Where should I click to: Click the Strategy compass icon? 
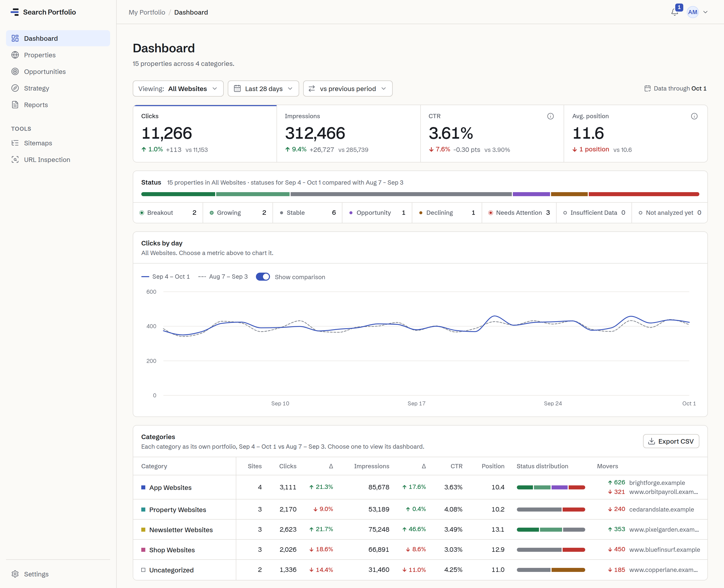(15, 88)
